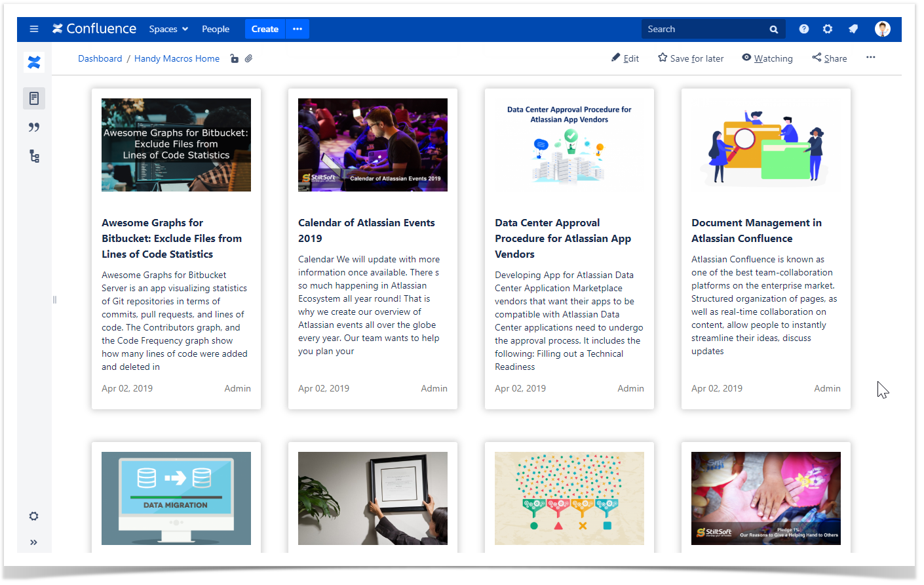
Task: Expand the more-options ellipsis next to Create
Action: [297, 29]
